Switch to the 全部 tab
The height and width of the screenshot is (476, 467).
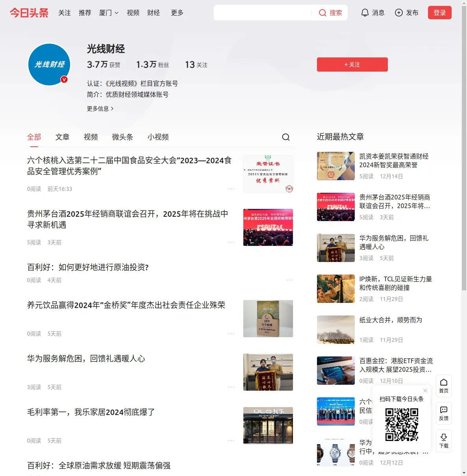click(x=34, y=137)
